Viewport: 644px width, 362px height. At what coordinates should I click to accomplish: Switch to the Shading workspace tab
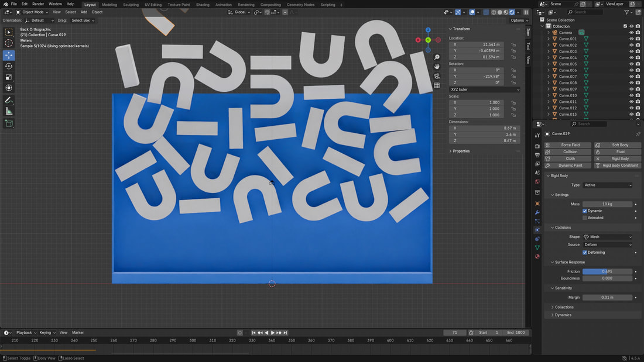coord(203,5)
